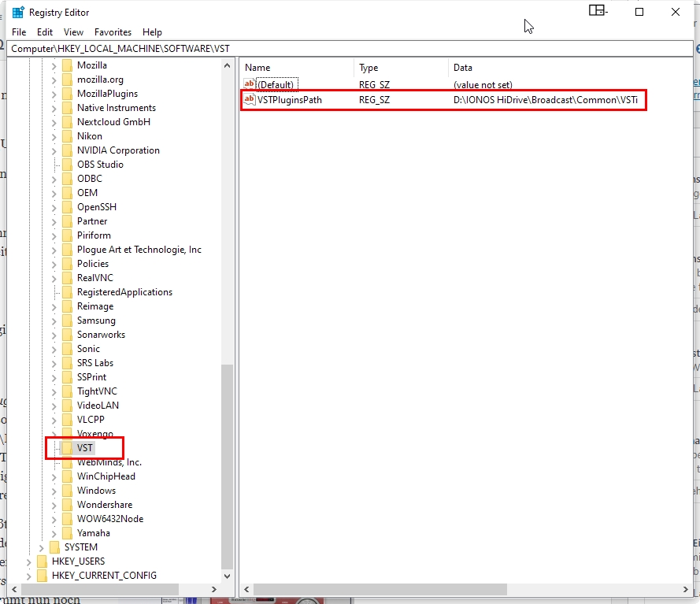
Task: Expand the Yamaha key chevron
Action: [x=54, y=533]
